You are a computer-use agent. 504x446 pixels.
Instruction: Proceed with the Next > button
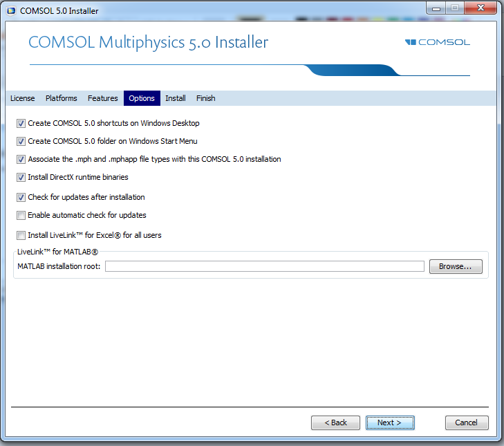(x=390, y=422)
